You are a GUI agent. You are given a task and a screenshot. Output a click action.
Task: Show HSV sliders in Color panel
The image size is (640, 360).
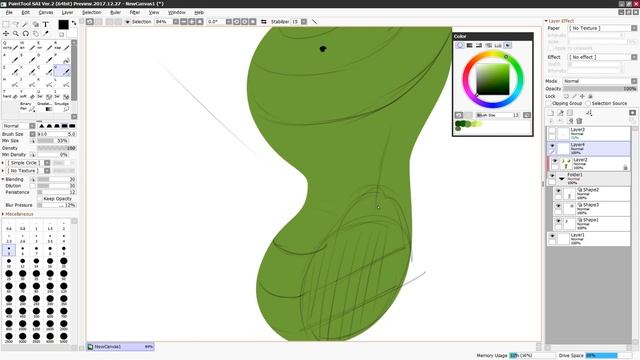pyautogui.click(x=479, y=45)
